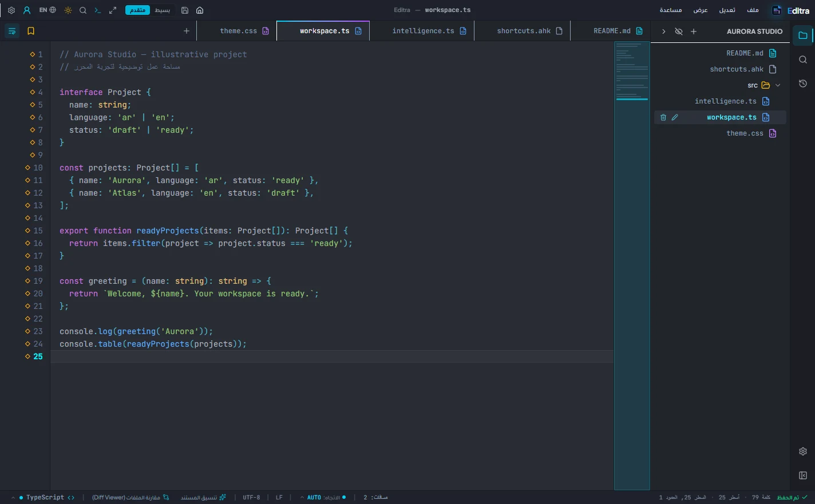Toggle word wrap icon above line numbers
The image size is (815, 504).
12,31
